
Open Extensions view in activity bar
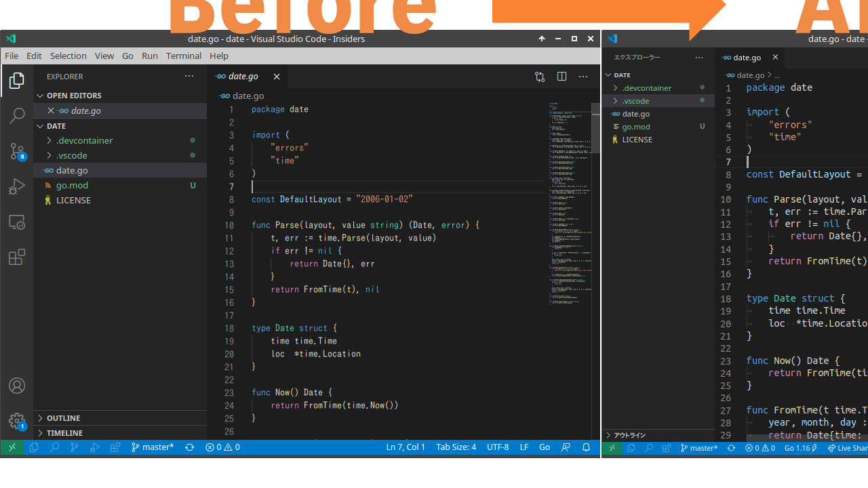(17, 257)
